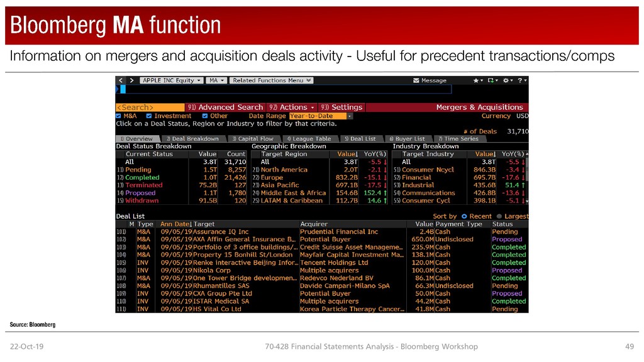
Task: Toggle the M&A checkbox
Action: tap(118, 116)
